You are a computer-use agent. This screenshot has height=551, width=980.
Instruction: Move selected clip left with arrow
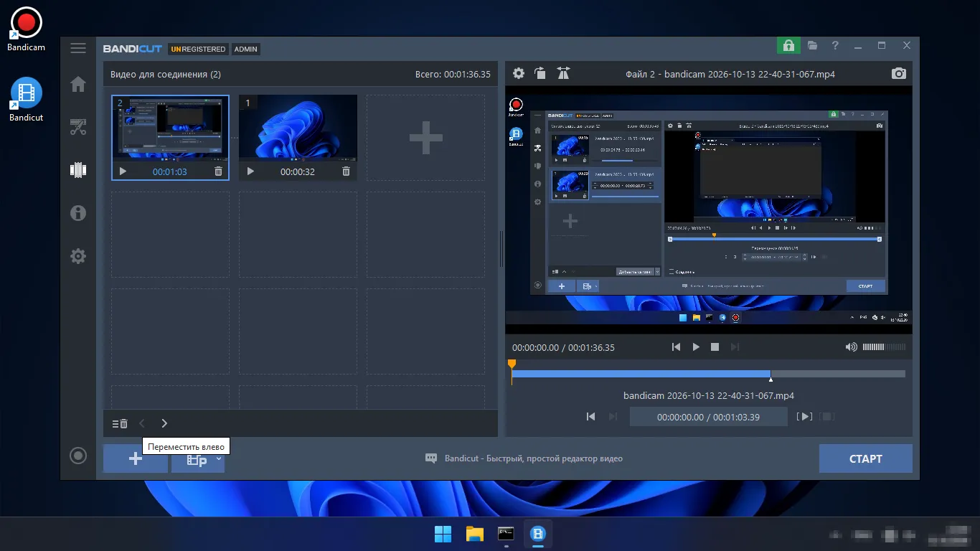tap(142, 423)
